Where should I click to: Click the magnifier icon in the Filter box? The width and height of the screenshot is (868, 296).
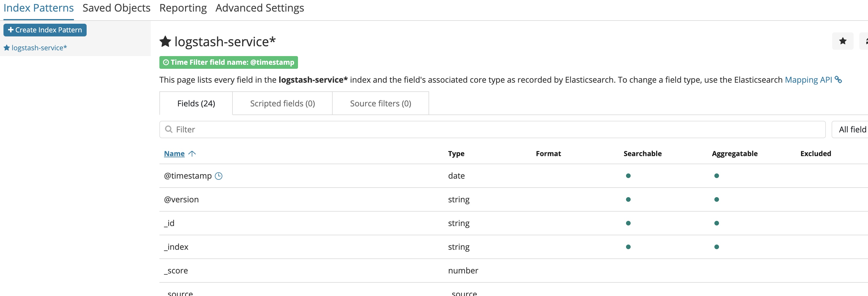click(x=168, y=129)
